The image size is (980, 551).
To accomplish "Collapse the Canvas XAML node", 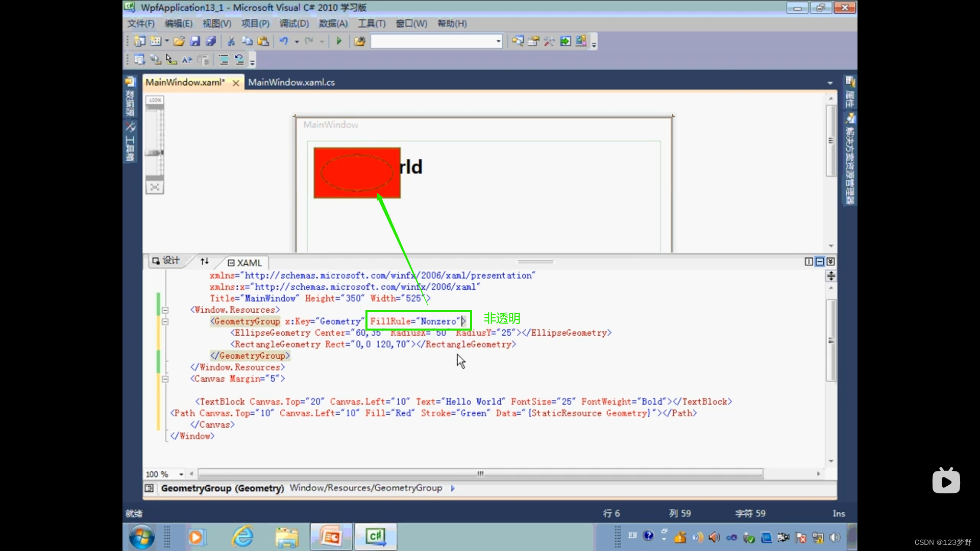I will click(165, 379).
